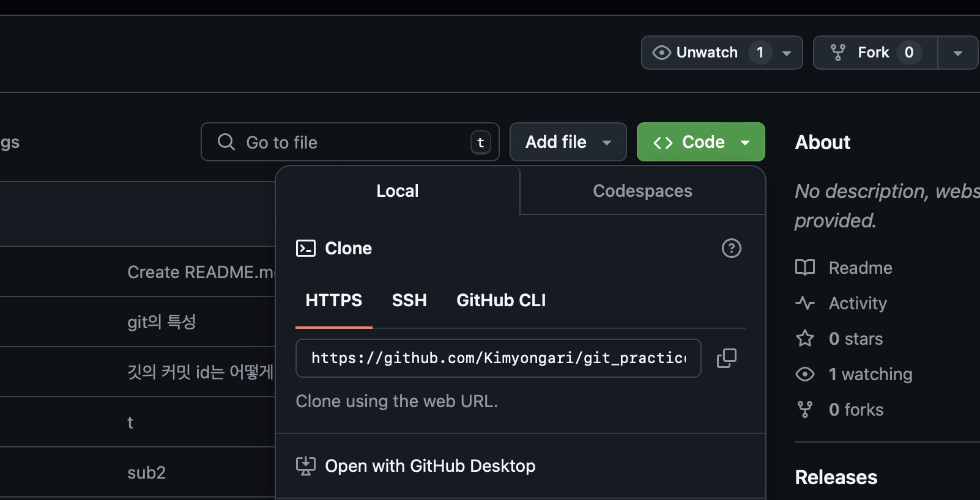Open the 'sub2' commit message row
Image resolution: width=980 pixels, height=500 pixels.
coord(147,472)
